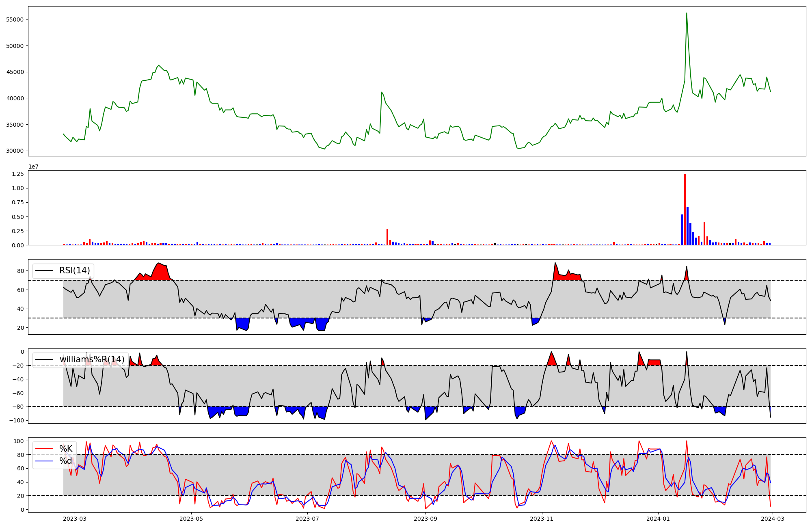
Task: Click the 2023-03 x-axis date label
Action: pyautogui.click(x=75, y=519)
